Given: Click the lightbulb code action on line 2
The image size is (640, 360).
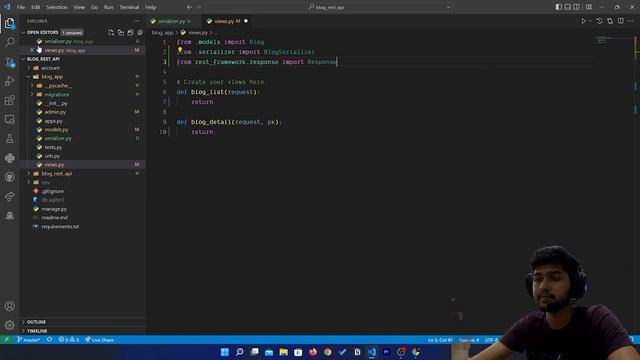Looking at the screenshot, I should pyautogui.click(x=180, y=51).
